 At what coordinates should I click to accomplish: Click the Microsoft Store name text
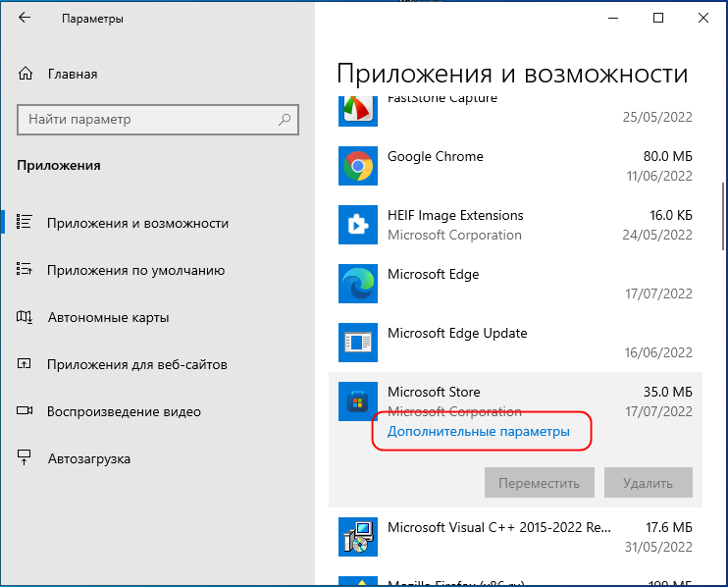tap(434, 392)
